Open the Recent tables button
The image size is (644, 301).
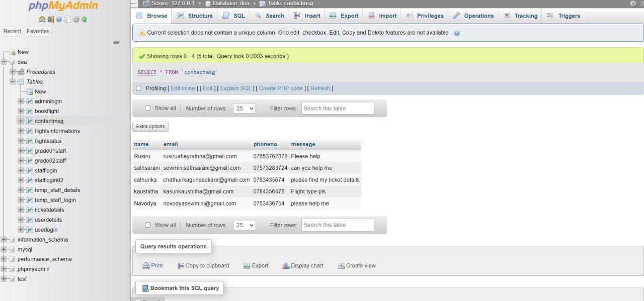[x=12, y=31]
